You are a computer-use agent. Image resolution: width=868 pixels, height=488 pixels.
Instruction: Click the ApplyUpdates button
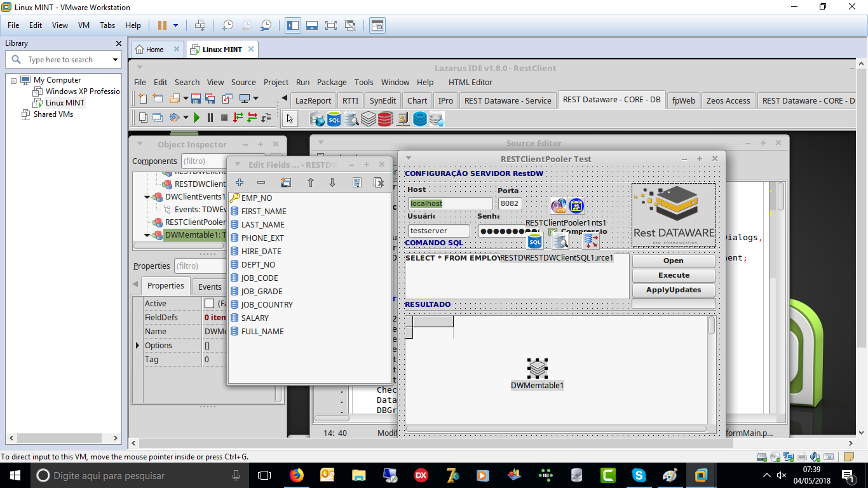(x=674, y=290)
